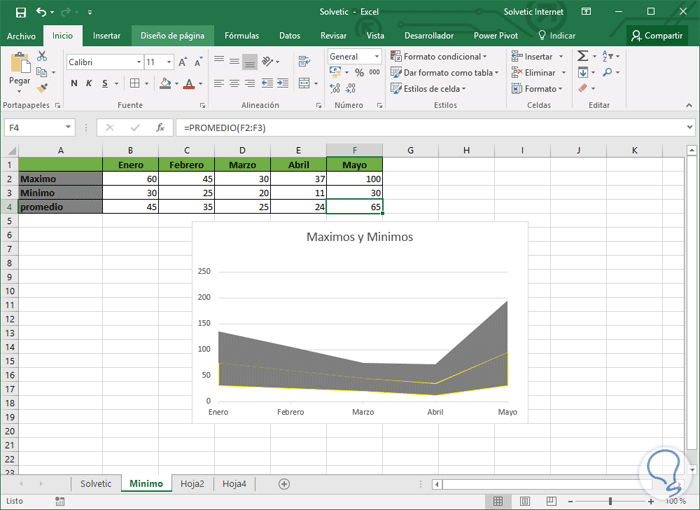
Task: Toggle underline (S) formatting
Action: pyautogui.click(x=104, y=83)
